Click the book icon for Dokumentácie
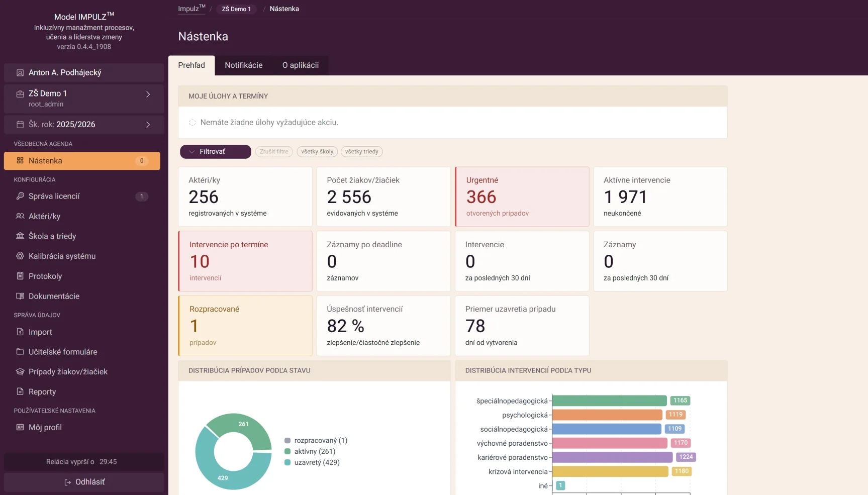The image size is (868, 495). pyautogui.click(x=20, y=296)
